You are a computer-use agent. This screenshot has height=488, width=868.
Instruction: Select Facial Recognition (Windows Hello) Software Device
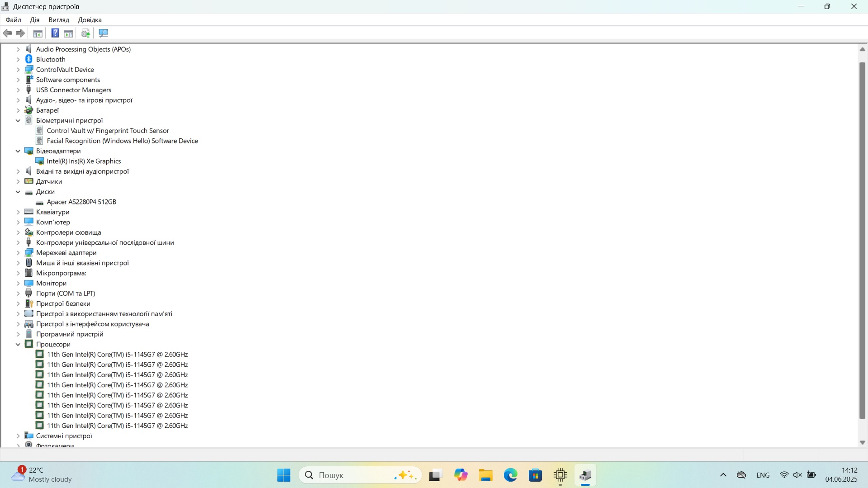pos(122,141)
